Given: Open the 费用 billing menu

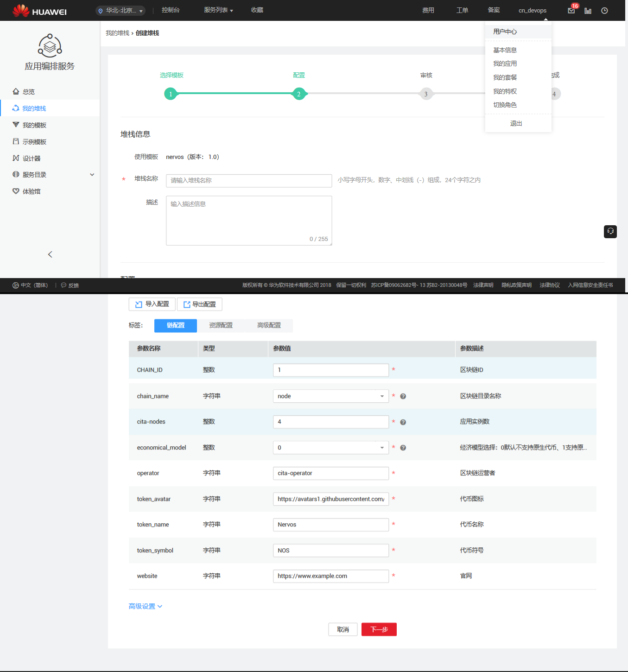Looking at the screenshot, I should [x=428, y=10].
